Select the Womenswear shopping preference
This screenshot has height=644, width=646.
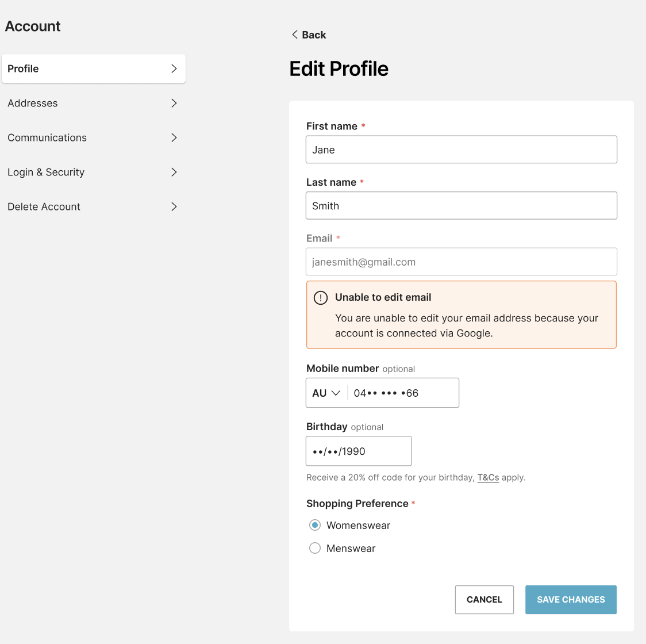click(x=315, y=525)
